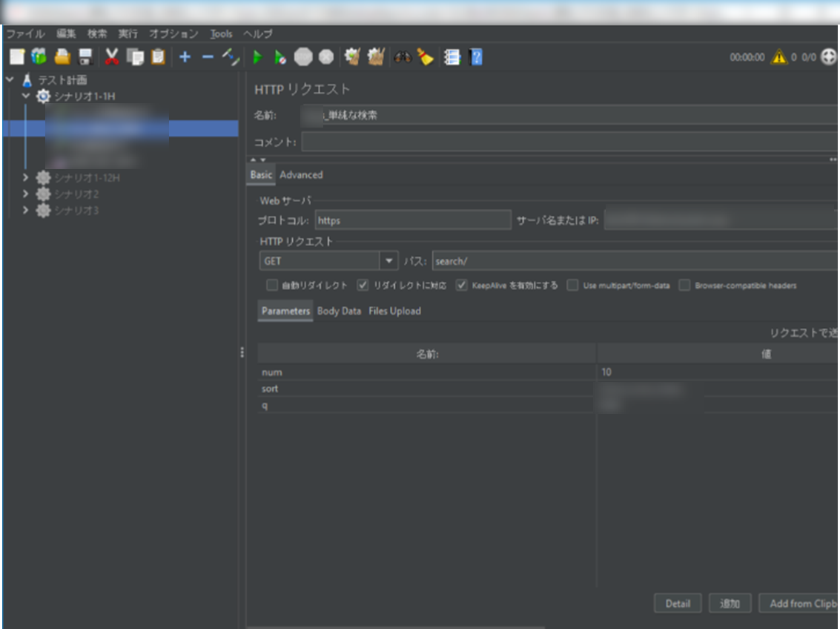This screenshot has width=840, height=629.
Task: Open the 編集 menu
Action: 66,34
